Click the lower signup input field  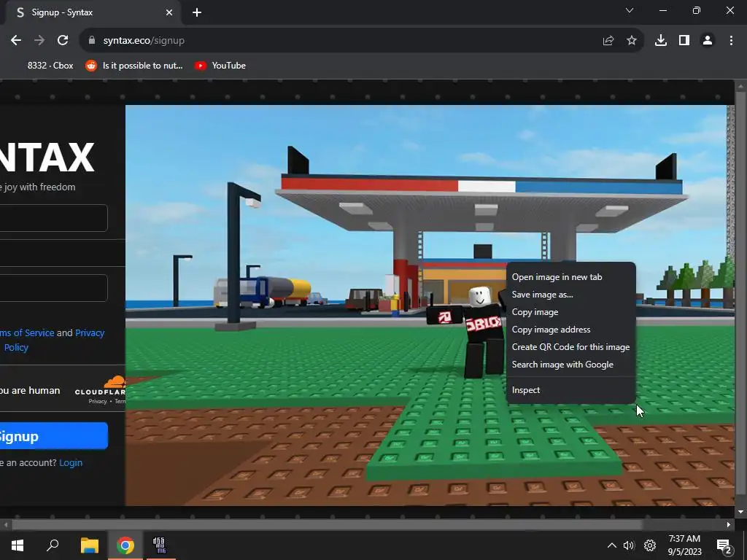(53, 287)
